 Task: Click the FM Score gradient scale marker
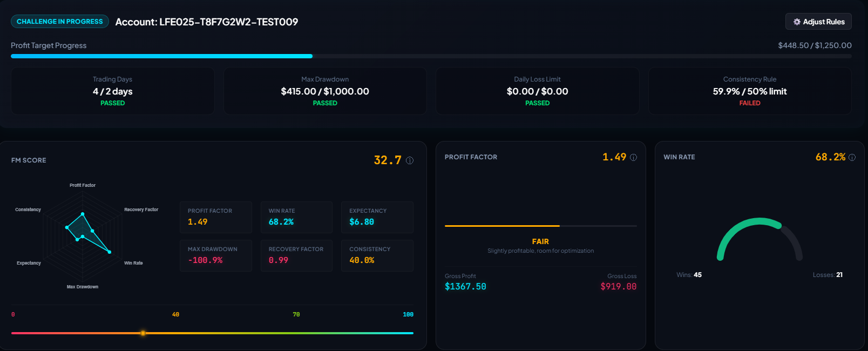click(143, 333)
